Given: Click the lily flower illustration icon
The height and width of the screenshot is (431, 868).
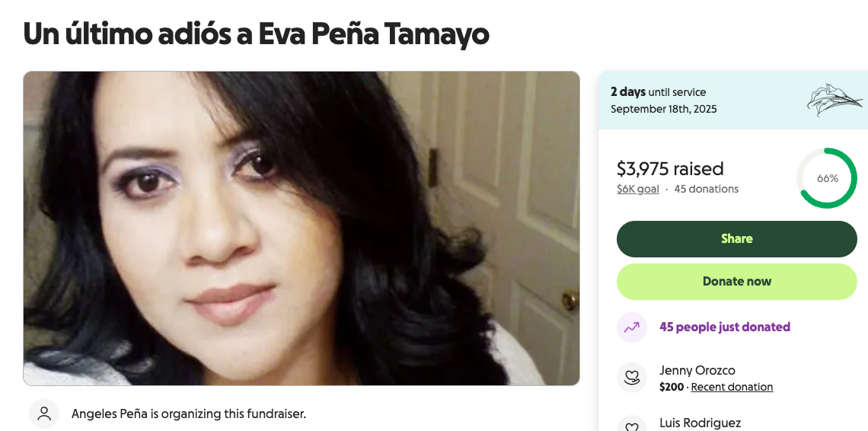Looking at the screenshot, I should click(x=834, y=101).
